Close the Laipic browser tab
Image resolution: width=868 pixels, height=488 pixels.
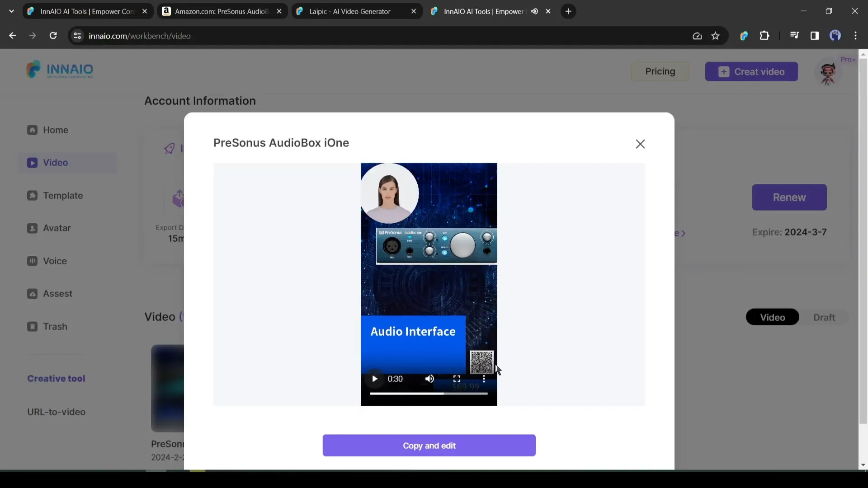414,11
